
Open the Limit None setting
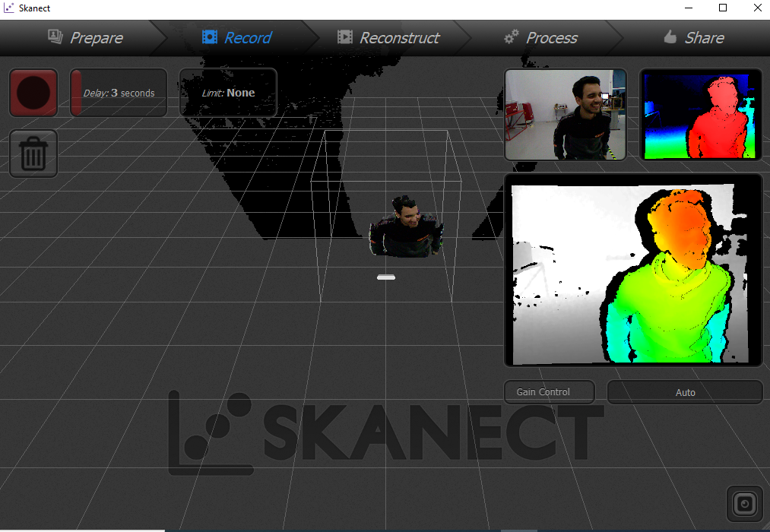pos(228,93)
